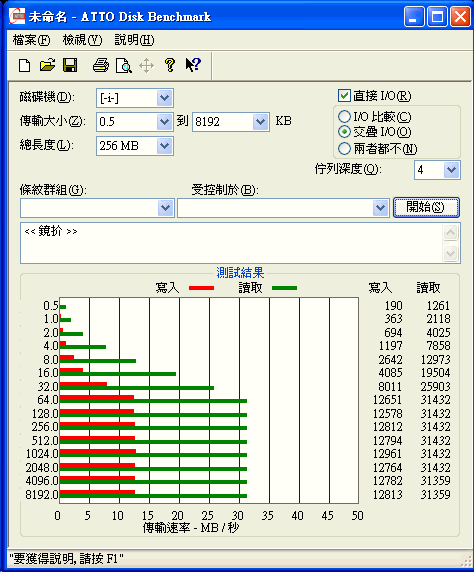Screen dimensions: 474x572
Task: Minimize the ATTO Disk Benchmark window
Action: [414, 16]
